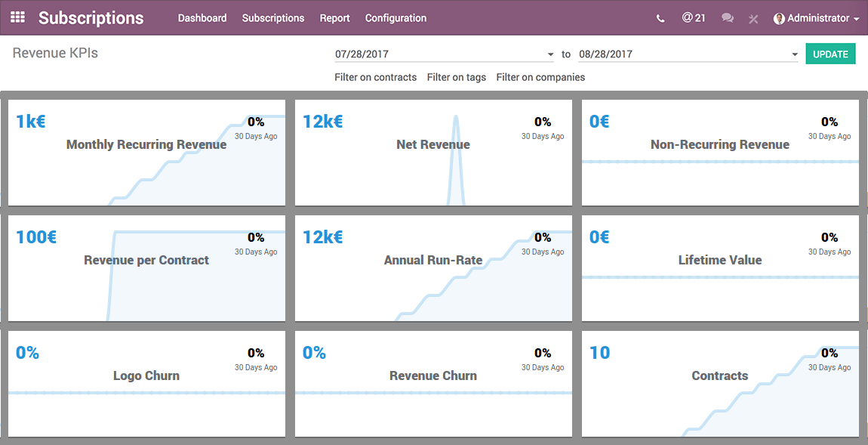This screenshot has height=445, width=868.
Task: Click the Administrator avatar picture
Action: 779,18
